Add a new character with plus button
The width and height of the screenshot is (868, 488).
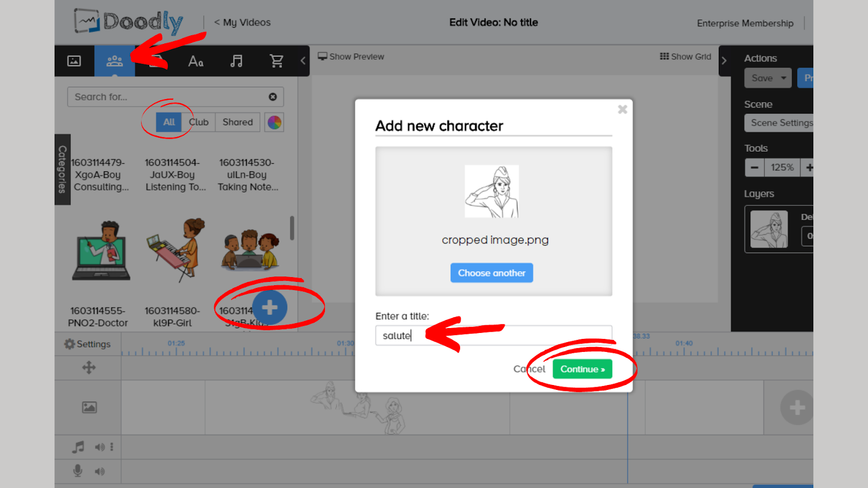[x=270, y=307]
